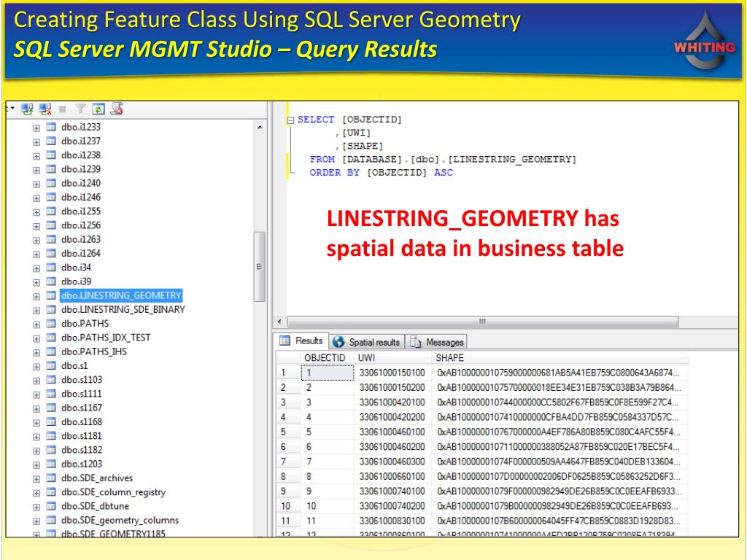747x560 pixels.
Task: Click the table icon beside dbo.PATHS
Action: tap(51, 324)
